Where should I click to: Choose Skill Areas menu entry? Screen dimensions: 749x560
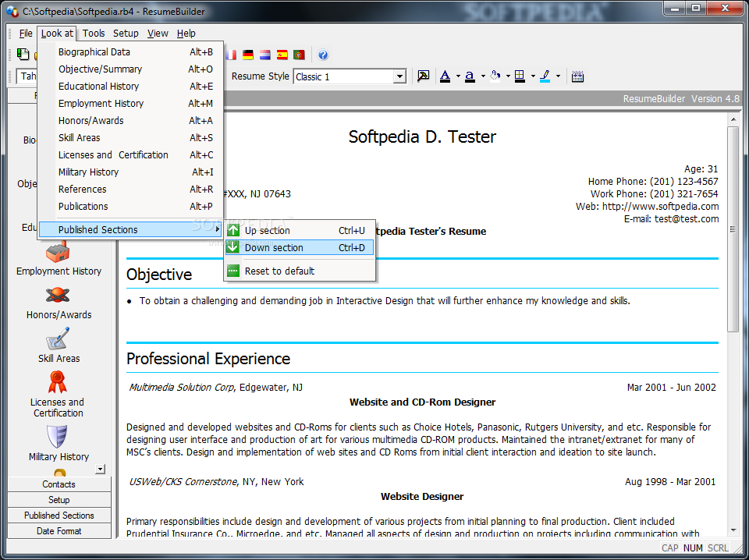130,138
